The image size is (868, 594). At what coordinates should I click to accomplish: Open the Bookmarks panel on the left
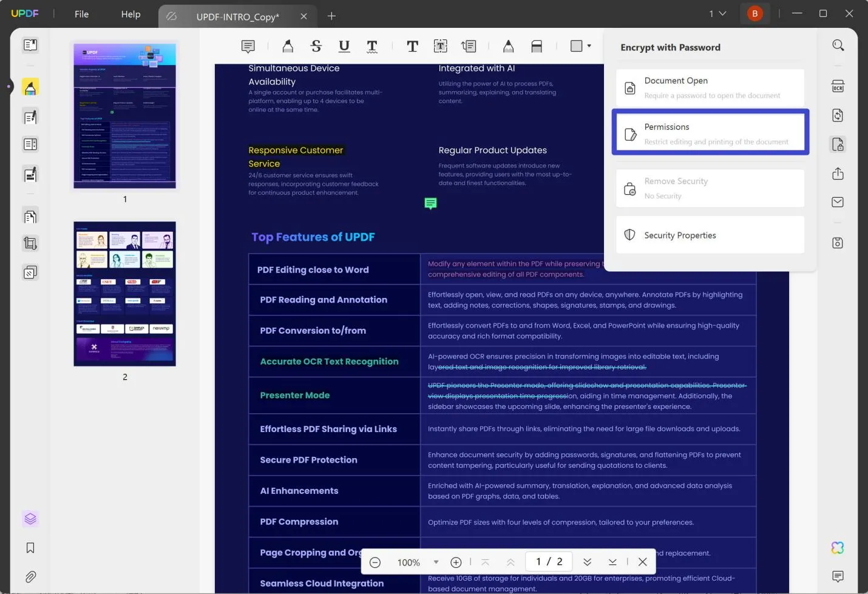pyautogui.click(x=30, y=547)
